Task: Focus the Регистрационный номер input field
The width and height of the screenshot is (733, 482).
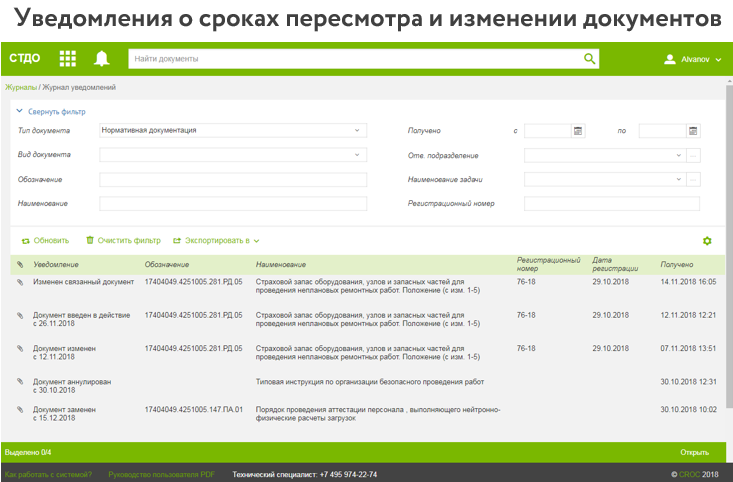Action: pyautogui.click(x=612, y=203)
